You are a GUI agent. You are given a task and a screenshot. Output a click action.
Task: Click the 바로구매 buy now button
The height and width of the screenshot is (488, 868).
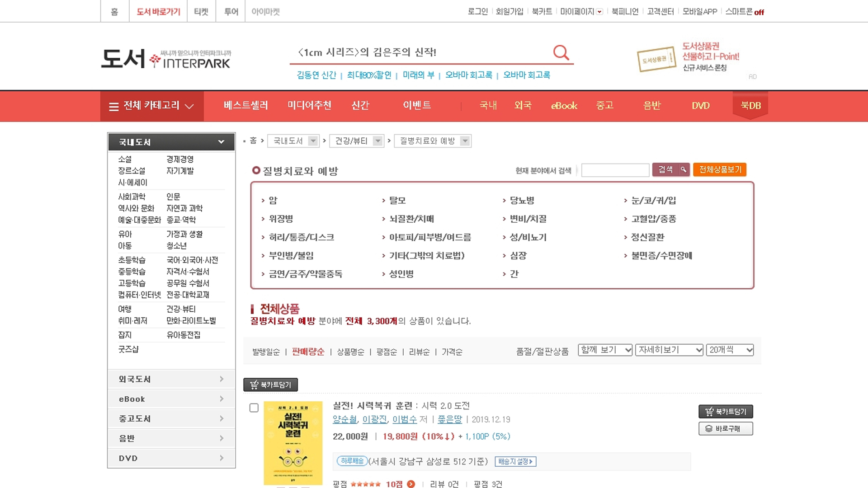coord(725,428)
